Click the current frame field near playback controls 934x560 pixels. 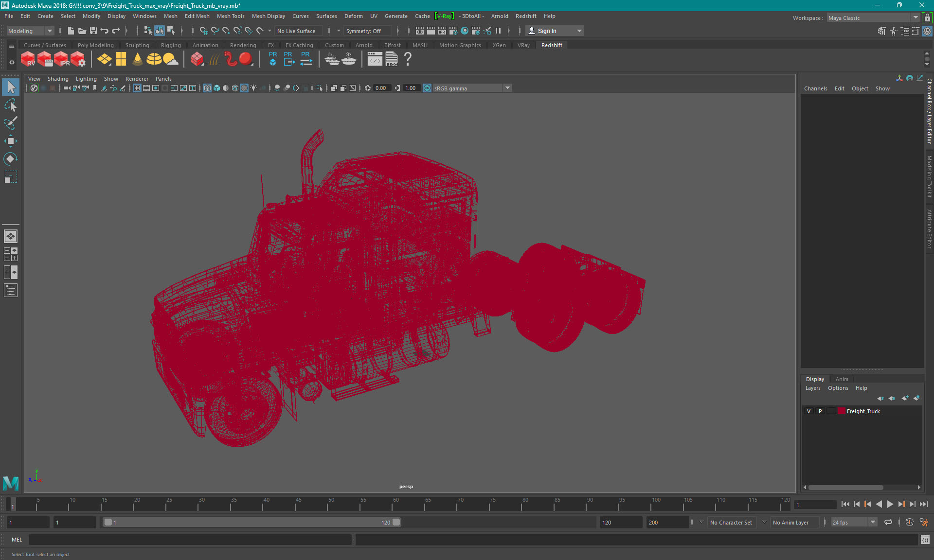click(x=815, y=505)
